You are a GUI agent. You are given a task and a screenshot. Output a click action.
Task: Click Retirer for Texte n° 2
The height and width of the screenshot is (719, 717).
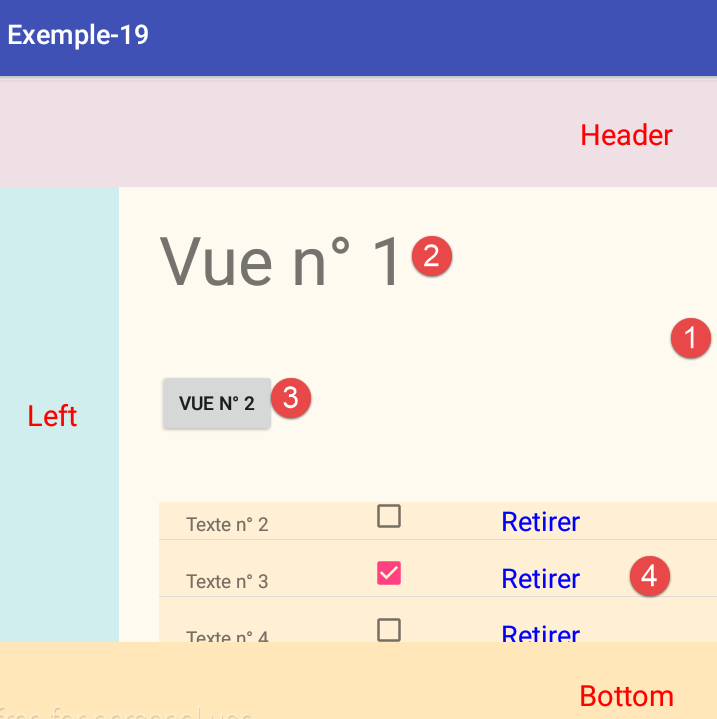tap(540, 521)
